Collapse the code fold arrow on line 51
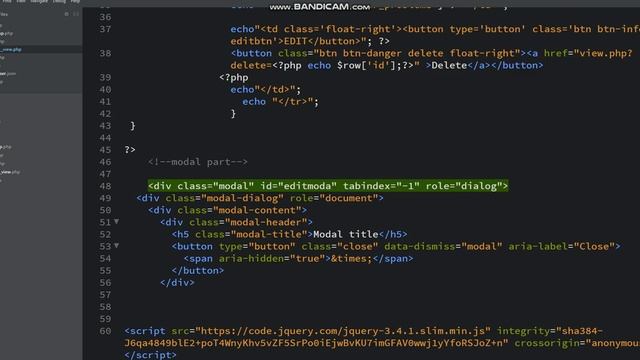This screenshot has height=360, width=640. 117,222
